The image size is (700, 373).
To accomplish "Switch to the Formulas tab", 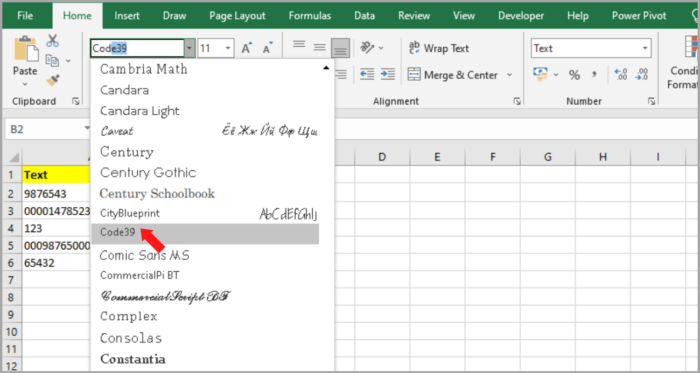I will [x=310, y=16].
